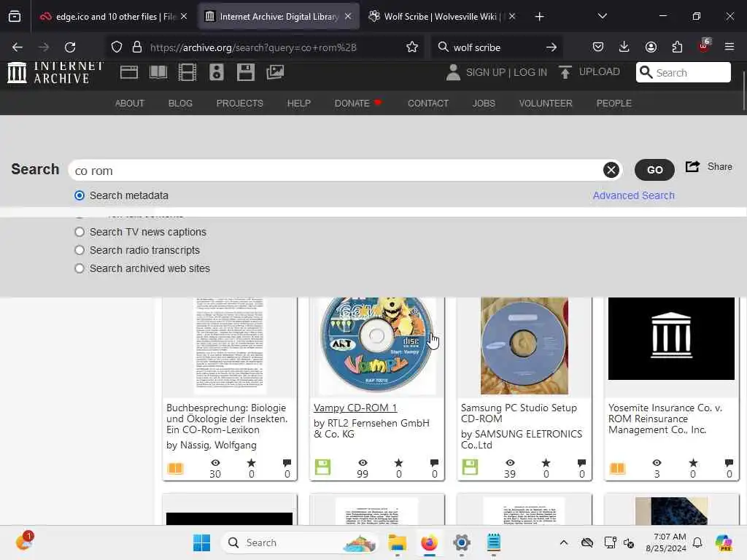Open the Internet Archive home logo
Viewport: 747px width, 560px height.
55,73
